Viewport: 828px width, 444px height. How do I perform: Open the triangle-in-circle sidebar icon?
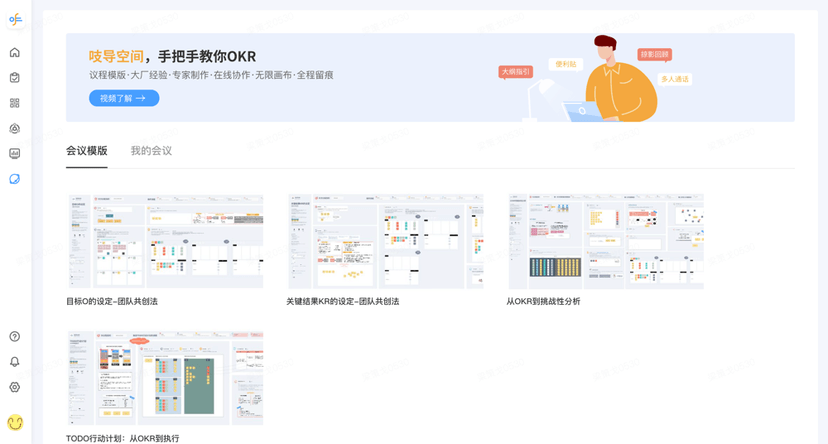15,128
